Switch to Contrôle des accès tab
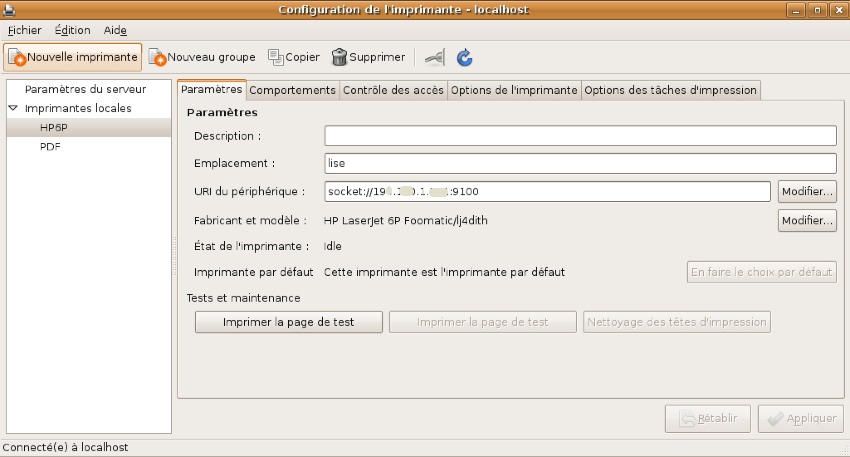Image resolution: width=850 pixels, height=457 pixels. [393, 90]
